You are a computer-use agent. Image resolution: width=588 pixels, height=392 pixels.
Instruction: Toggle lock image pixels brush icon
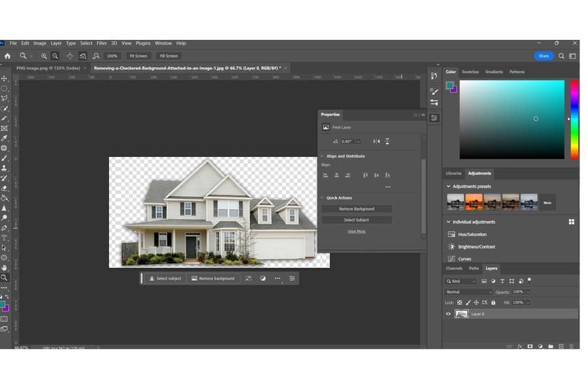[468, 302]
